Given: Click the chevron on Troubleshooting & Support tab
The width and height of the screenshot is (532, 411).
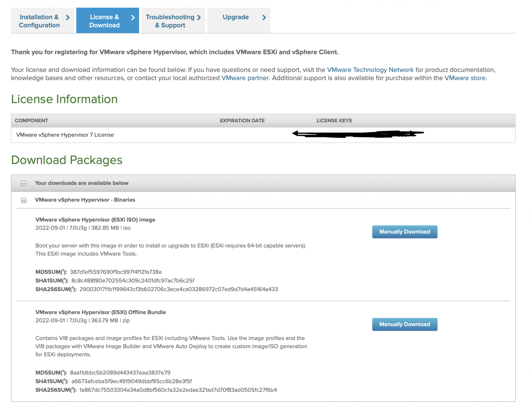Looking at the screenshot, I should click(x=199, y=17).
